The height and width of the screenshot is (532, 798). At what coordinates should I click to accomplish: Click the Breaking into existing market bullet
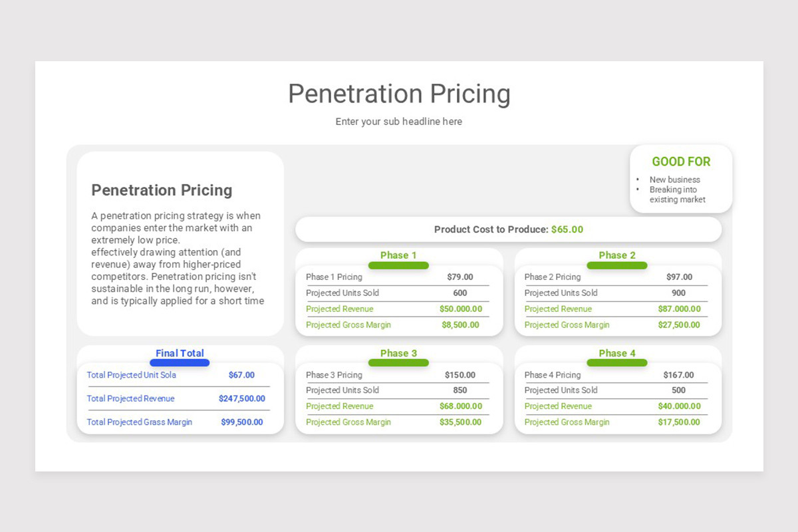click(x=677, y=195)
